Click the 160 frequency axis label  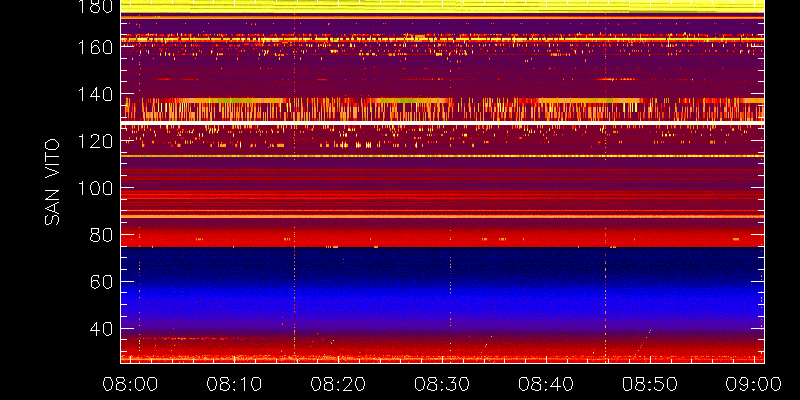coord(94,48)
